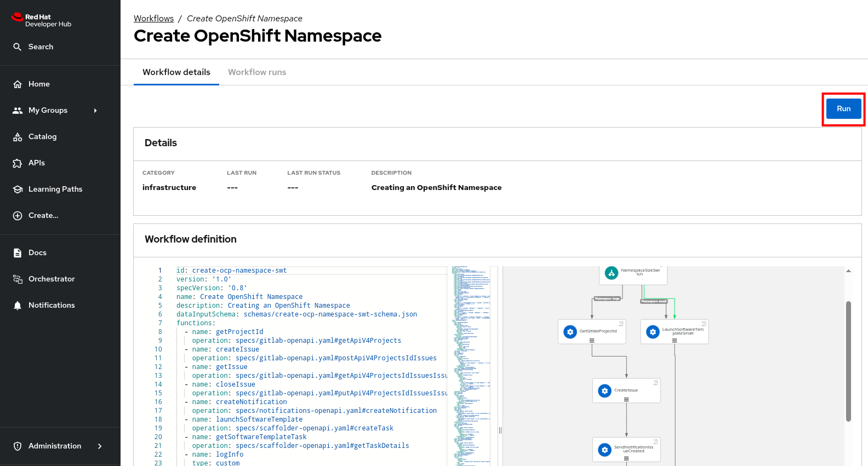The image size is (868, 466).
Task: Click the diagram vertical scrollbar thumb
Action: (x=848, y=361)
